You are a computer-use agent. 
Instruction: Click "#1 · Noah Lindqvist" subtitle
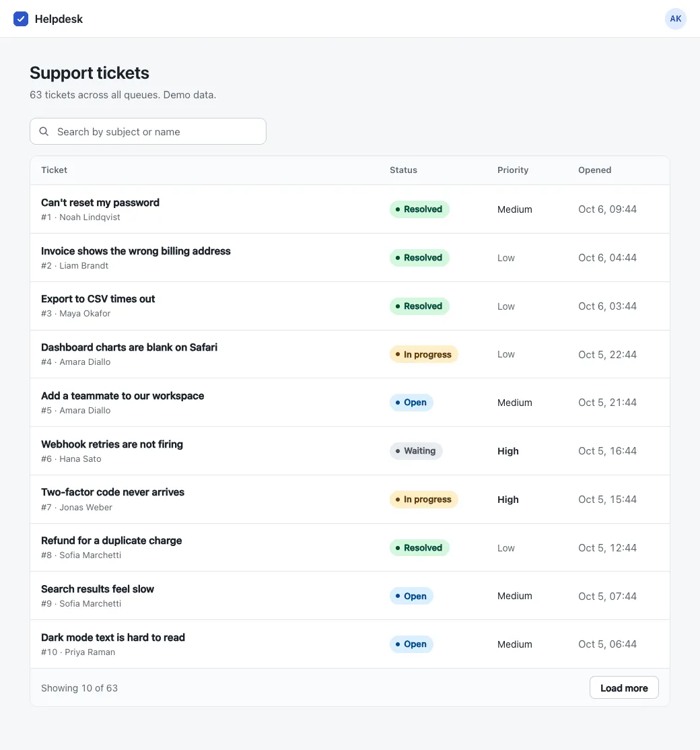coord(80,217)
